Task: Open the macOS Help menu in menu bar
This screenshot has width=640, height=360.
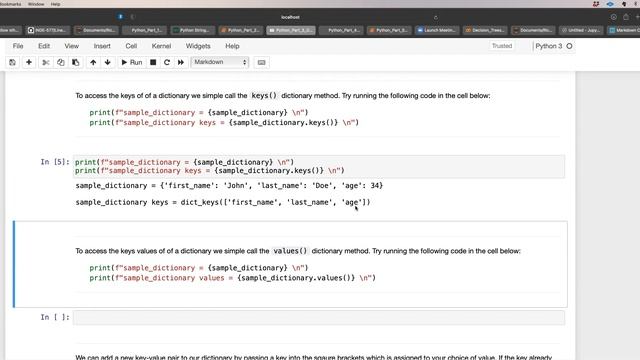Action: coord(56,4)
